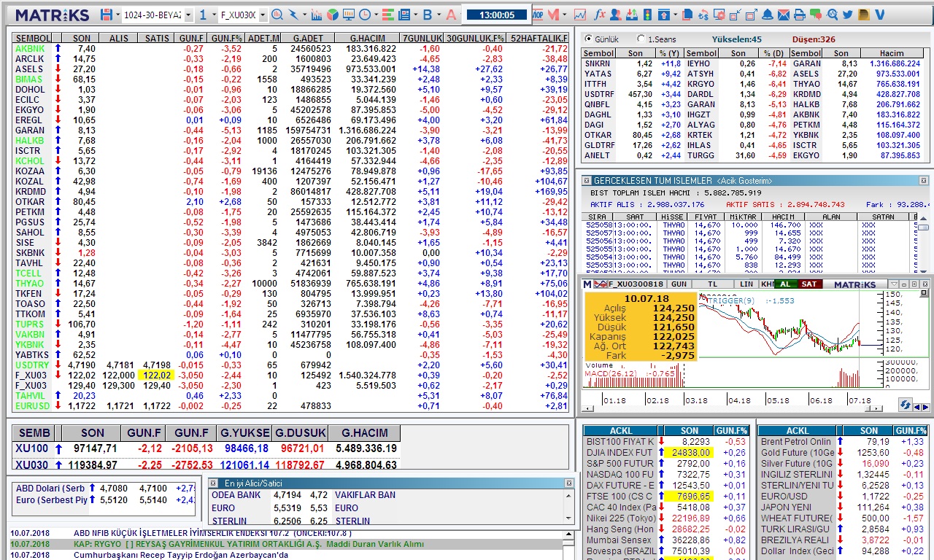Image resolution: width=934 pixels, height=560 pixels.
Task: Open the chat bubbles toolbar icon
Action: pyautogui.click(x=816, y=15)
